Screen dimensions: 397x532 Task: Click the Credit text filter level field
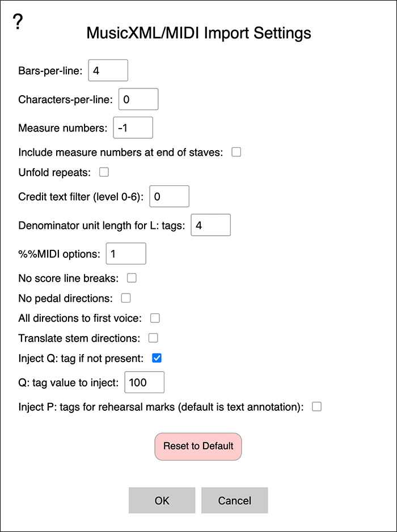pyautogui.click(x=169, y=196)
